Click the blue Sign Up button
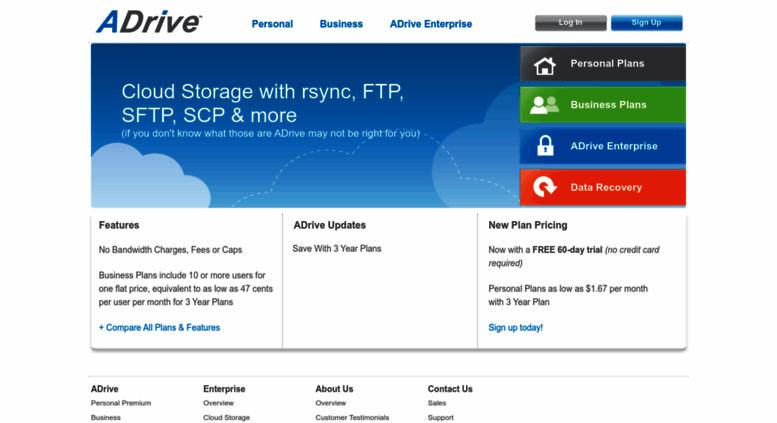The image size is (777, 423). 646,23
